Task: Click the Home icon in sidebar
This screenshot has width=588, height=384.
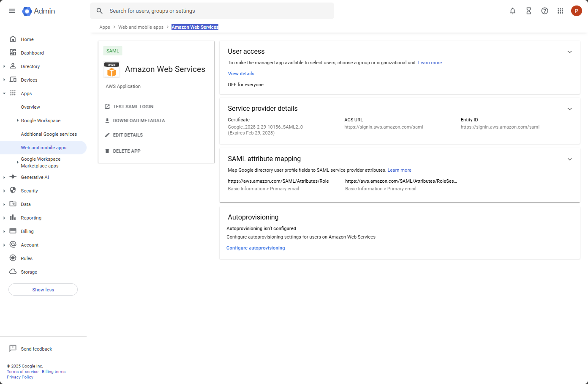Action: pos(13,39)
